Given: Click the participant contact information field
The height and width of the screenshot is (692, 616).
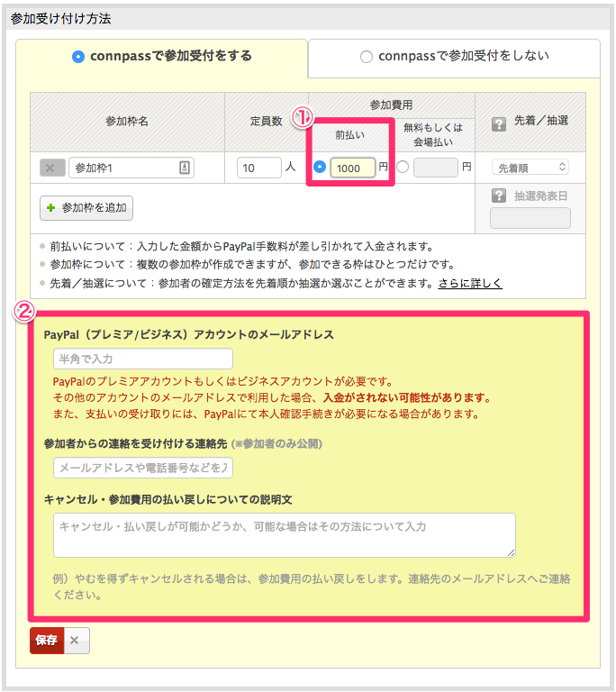Looking at the screenshot, I should point(143,468).
